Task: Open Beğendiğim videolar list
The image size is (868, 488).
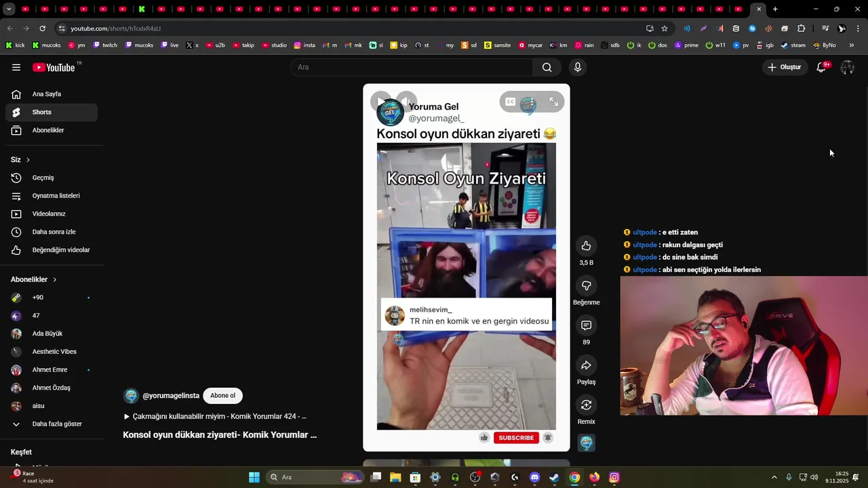Action: click(52, 250)
